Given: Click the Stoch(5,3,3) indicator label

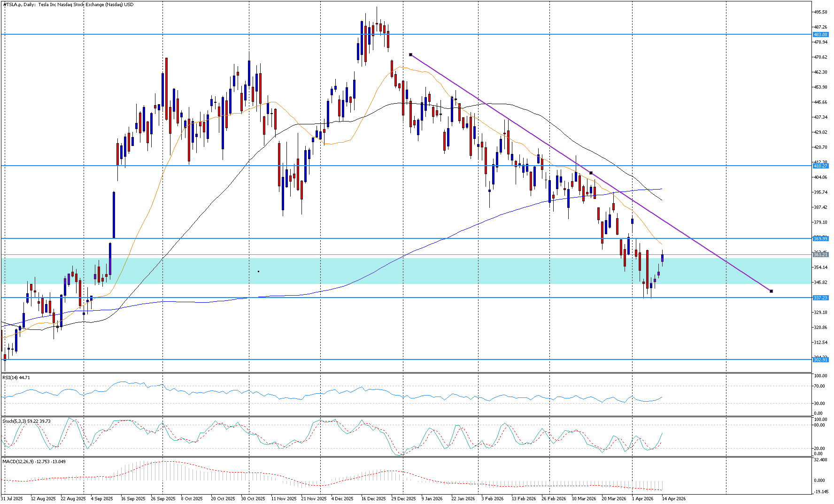Looking at the screenshot, I should (x=26, y=421).
